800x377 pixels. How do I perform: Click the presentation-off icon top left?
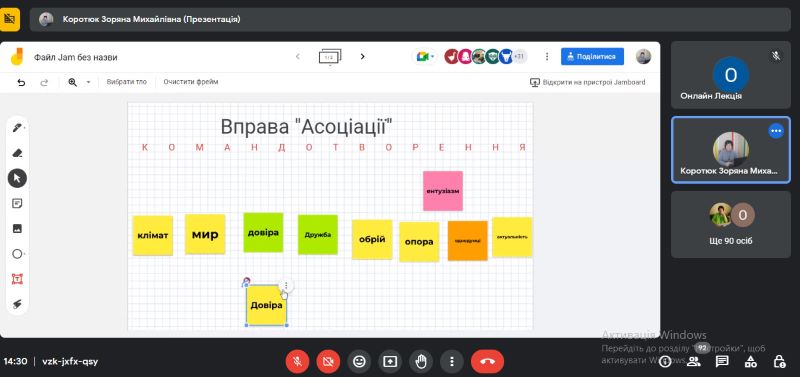pos(10,19)
